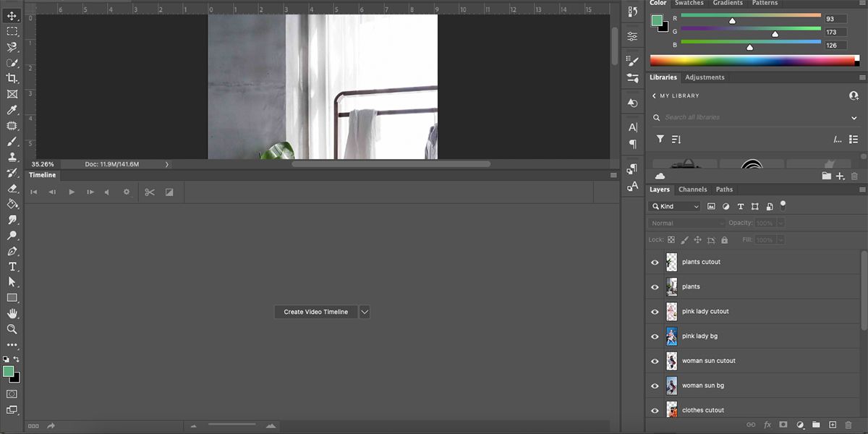Screen dimensions: 868x434
Task: Toggle the layer filtering on/off switch
Action: tap(783, 205)
